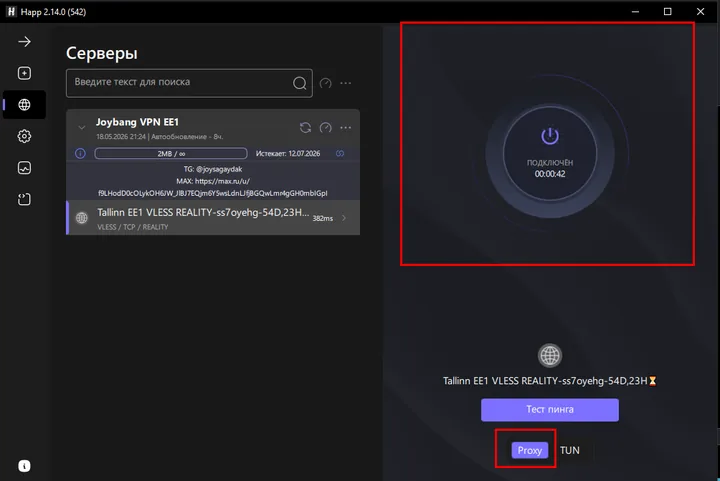720x481 pixels.
Task: Select Proxy mode
Action: coord(529,450)
